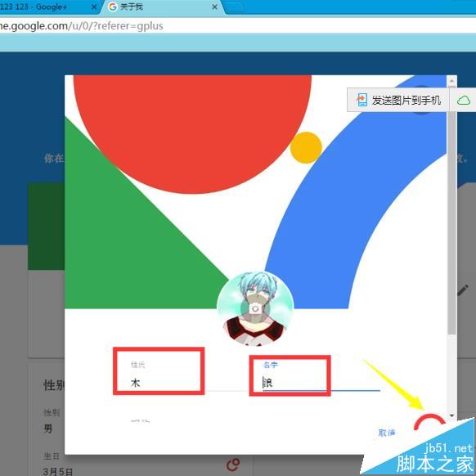Click the pencil edit icon behind dialog
This screenshot has width=476, height=476.
coord(463,290)
